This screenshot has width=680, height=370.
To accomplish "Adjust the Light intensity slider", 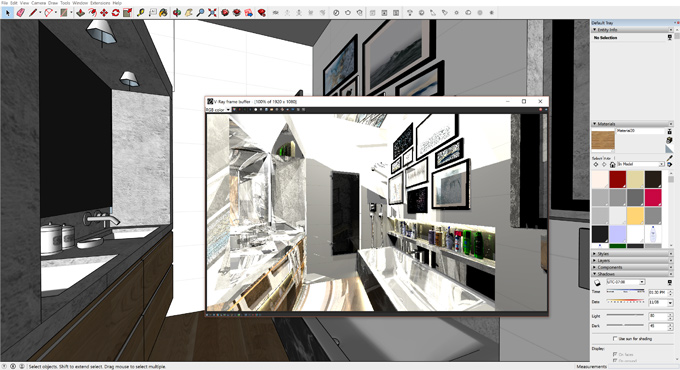I will click(x=625, y=315).
